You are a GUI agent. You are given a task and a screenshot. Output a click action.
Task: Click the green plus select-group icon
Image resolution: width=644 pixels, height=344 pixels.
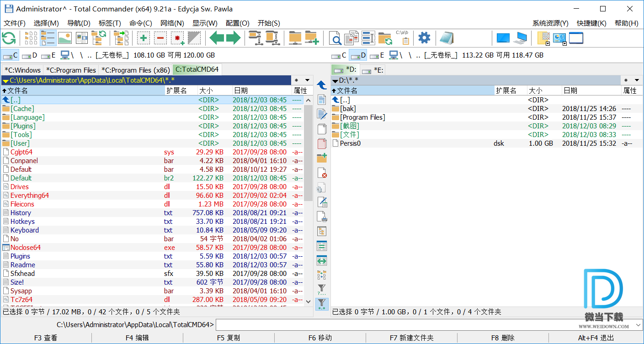coord(144,38)
